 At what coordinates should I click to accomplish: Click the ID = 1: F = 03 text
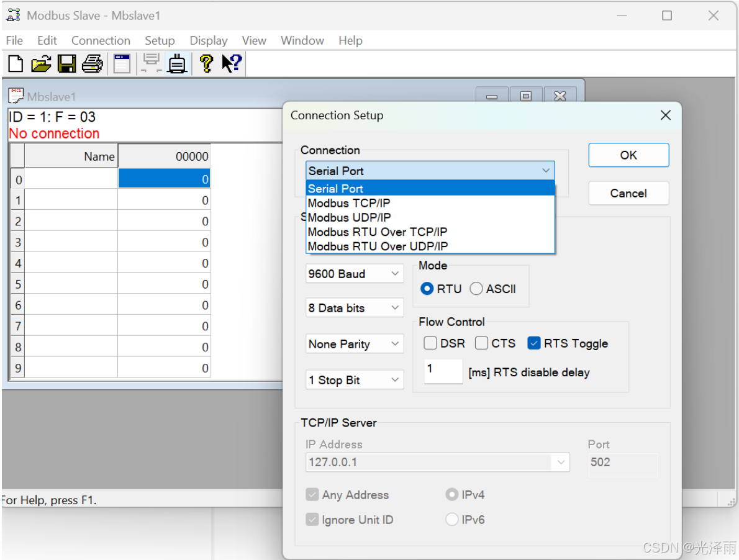point(52,117)
